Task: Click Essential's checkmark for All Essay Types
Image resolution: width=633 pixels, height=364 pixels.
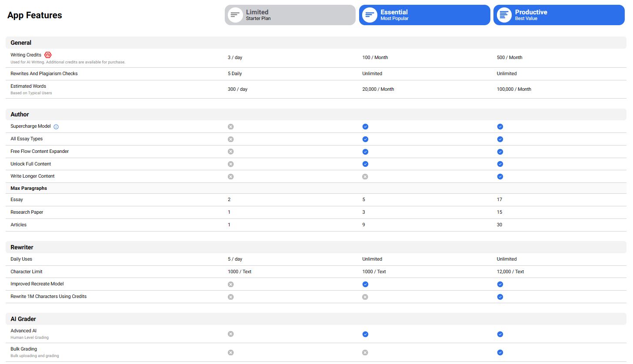Action: (365, 139)
